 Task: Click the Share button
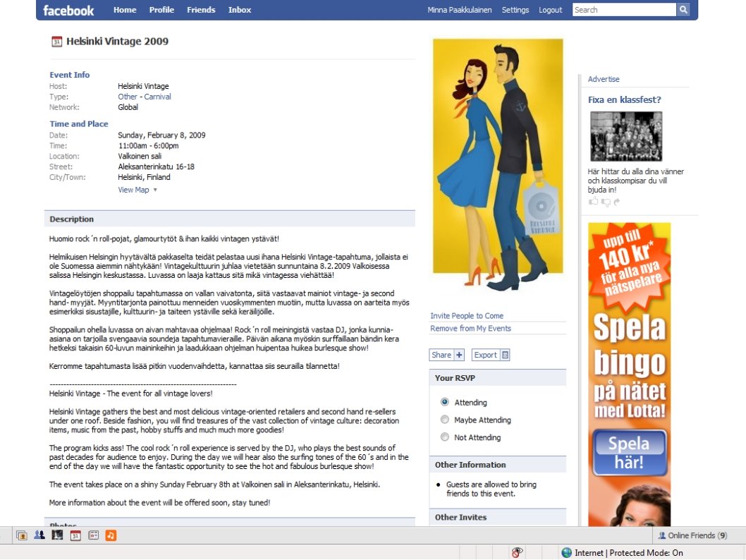point(447,355)
